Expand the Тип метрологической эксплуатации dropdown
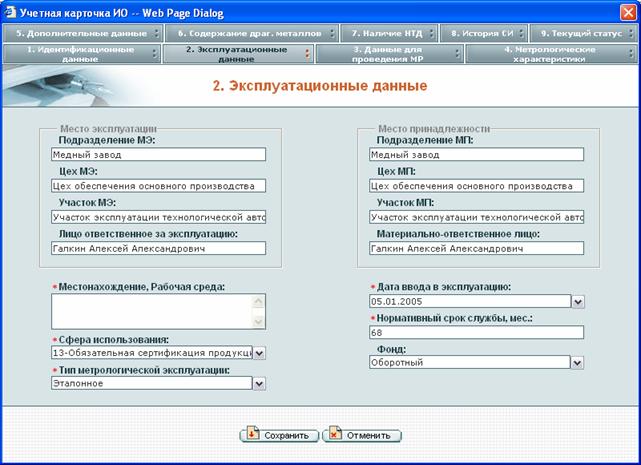The width and height of the screenshot is (641, 465). point(259,384)
